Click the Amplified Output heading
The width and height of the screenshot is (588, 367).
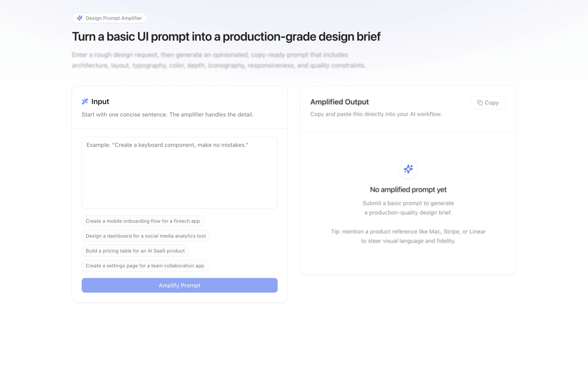[x=340, y=102]
